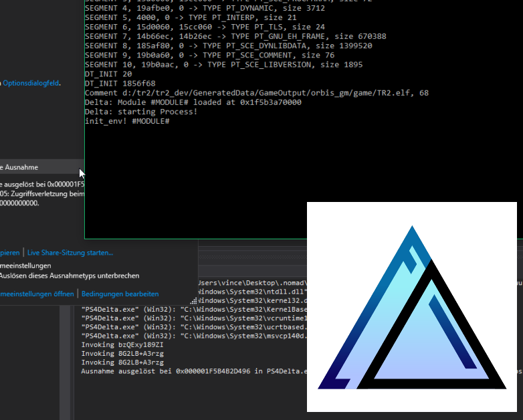Click console line 'SEGMENT 7' PT_GNU_EH_FRAME

(235, 36)
